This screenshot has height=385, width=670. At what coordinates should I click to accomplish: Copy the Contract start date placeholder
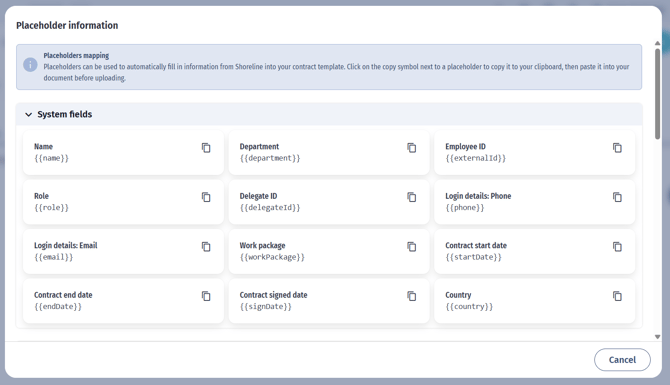coord(617,247)
